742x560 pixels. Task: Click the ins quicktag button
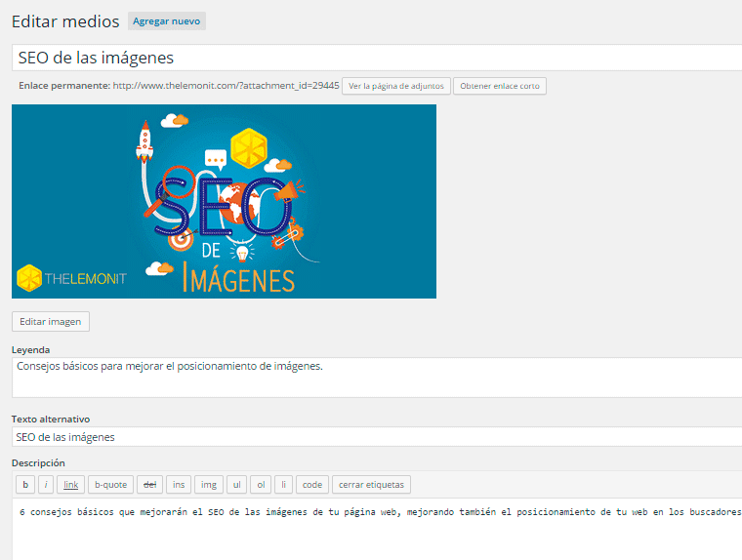click(180, 485)
